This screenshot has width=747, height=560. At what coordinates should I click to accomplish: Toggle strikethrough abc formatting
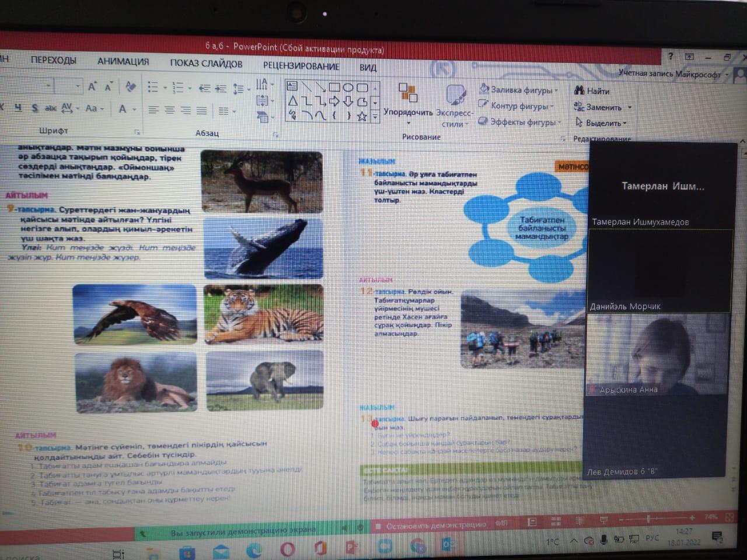click(x=51, y=108)
